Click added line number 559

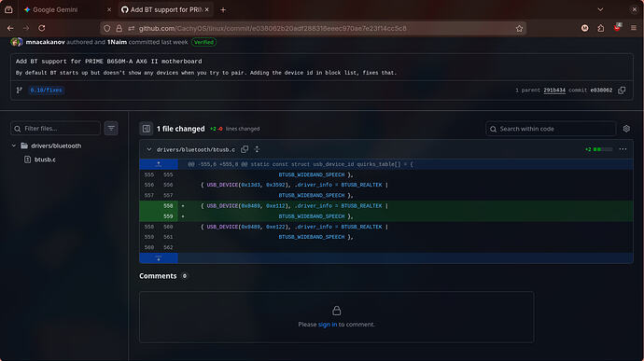tap(168, 216)
